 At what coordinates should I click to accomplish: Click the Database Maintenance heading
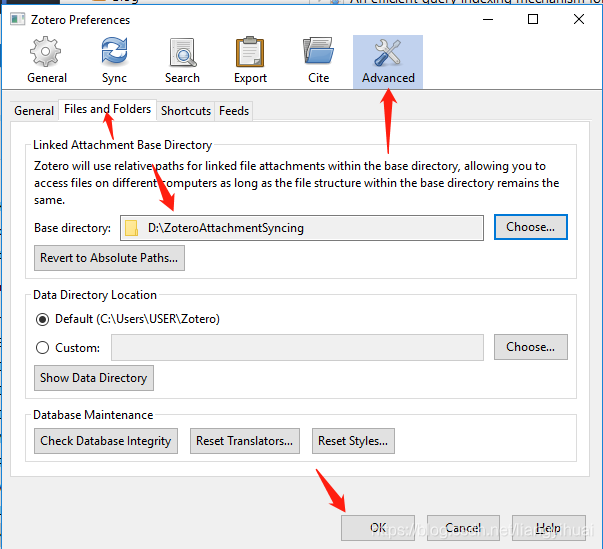coord(93,415)
